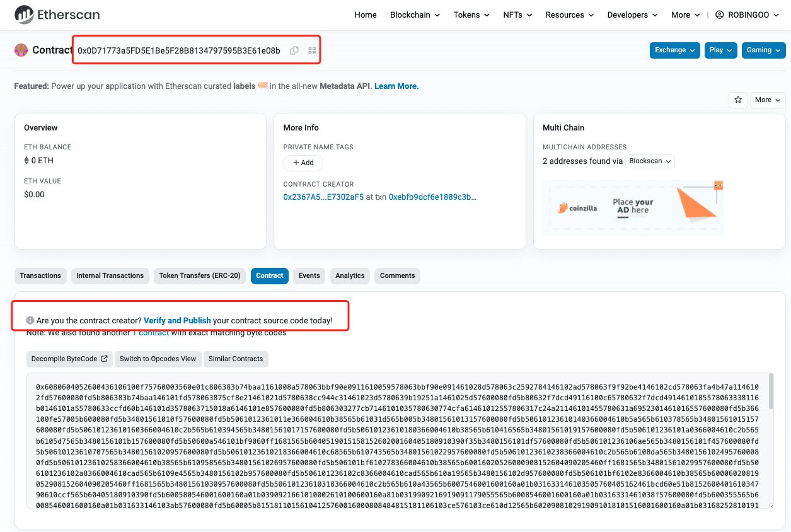Click the Learn More link

click(x=396, y=86)
